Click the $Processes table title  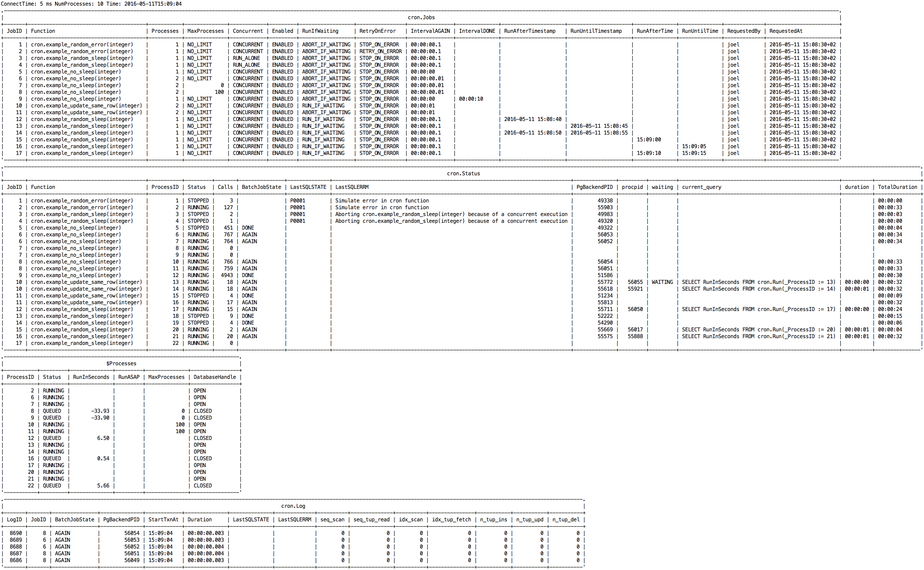121,363
